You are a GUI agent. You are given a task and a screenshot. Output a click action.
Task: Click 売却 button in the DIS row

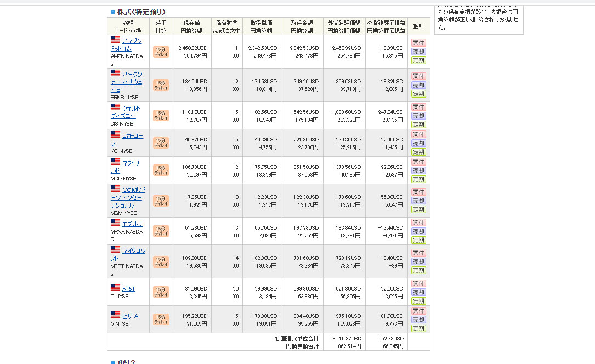tap(418, 116)
